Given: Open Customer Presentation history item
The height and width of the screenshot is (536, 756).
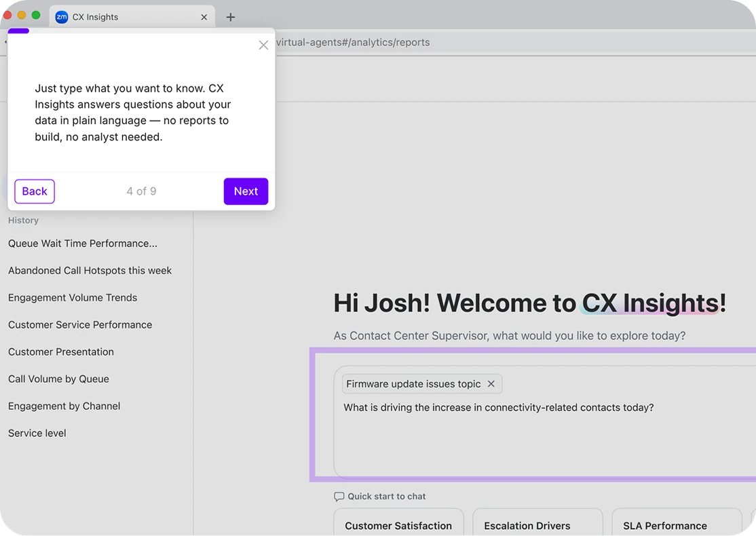Looking at the screenshot, I should tap(61, 352).
